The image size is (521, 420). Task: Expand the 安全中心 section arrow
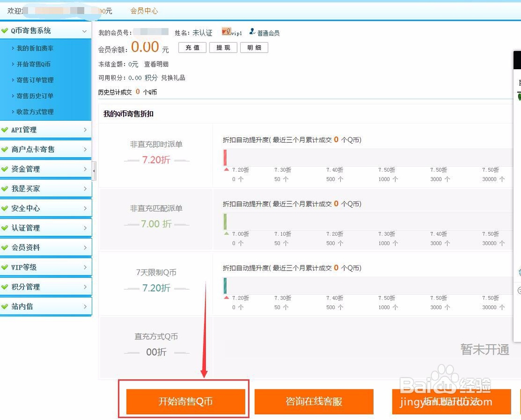click(85, 208)
